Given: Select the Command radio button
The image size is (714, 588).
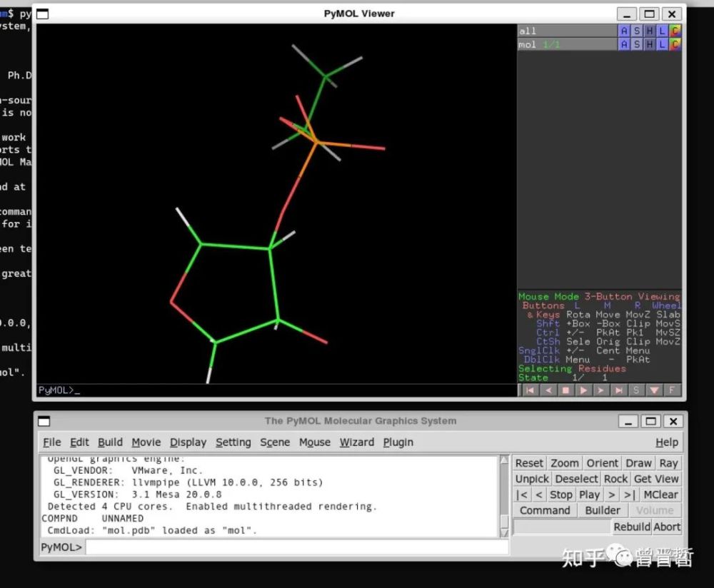Looking at the screenshot, I should coord(545,510).
